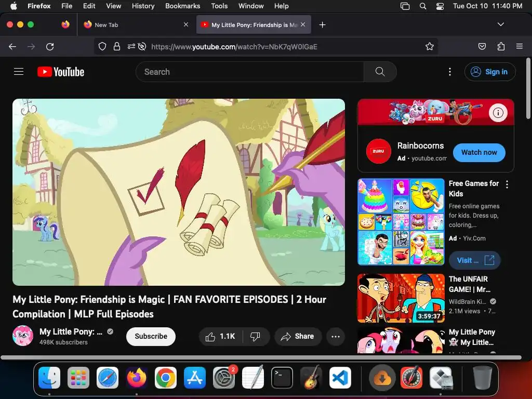Open options for Free Games for Kids ad
Image resolution: width=532 pixels, height=399 pixels.
click(507, 184)
